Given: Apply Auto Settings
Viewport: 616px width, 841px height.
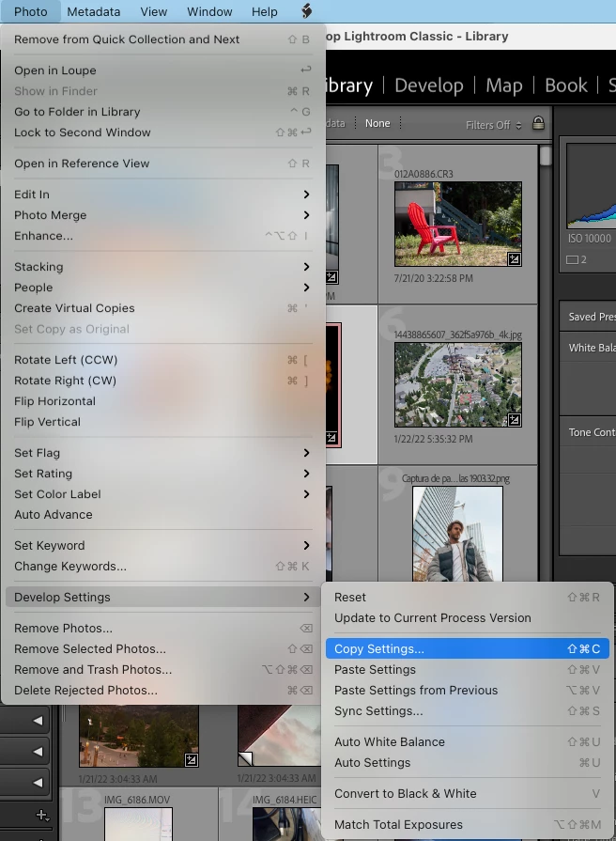Looking at the screenshot, I should click(467, 762).
